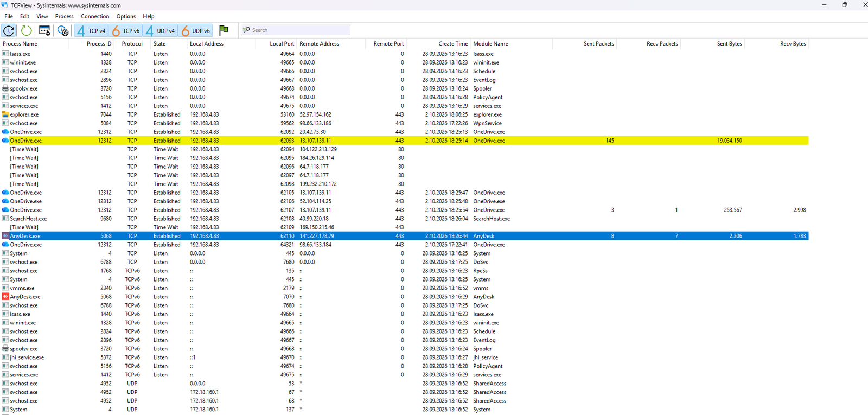The width and height of the screenshot is (868, 415).
Task: Click the green flag states filter icon
Action: coord(224,30)
